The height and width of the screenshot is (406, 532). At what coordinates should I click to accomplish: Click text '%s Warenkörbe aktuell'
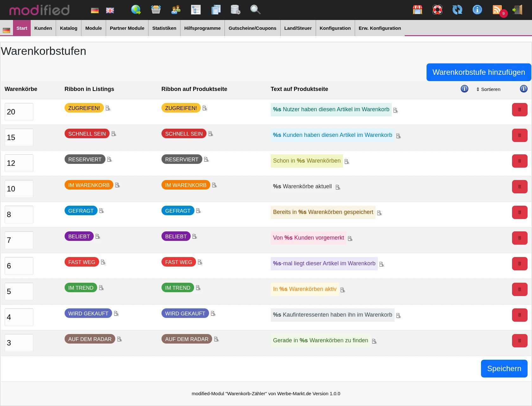pos(302,186)
